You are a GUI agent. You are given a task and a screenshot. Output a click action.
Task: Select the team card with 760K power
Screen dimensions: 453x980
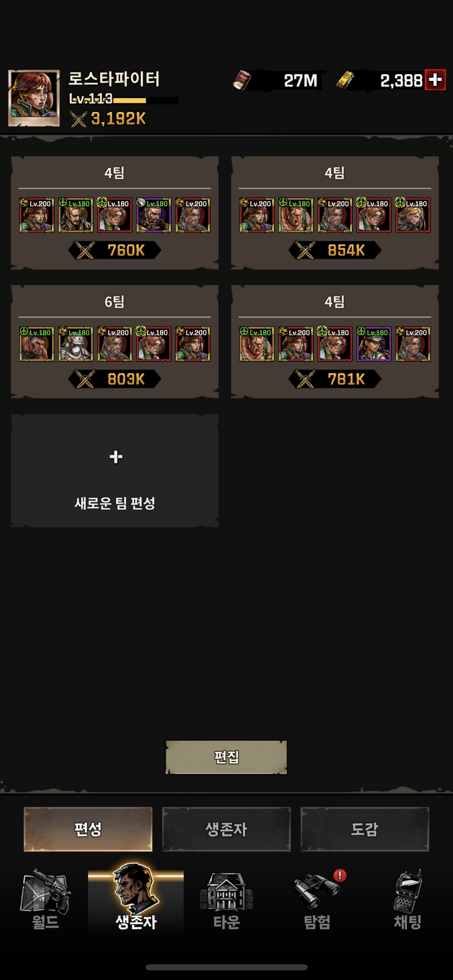point(115,213)
